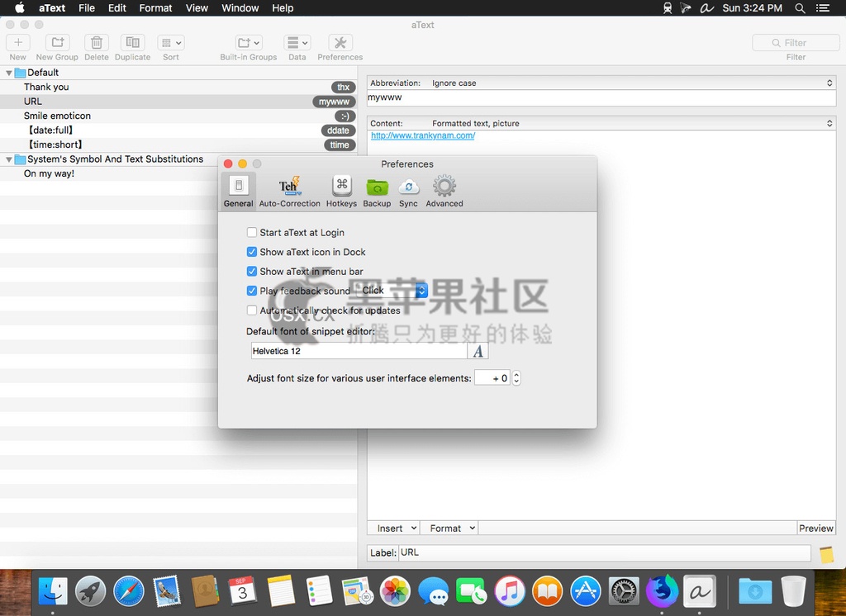Open Photos app in the Dock
Image resolution: width=846 pixels, height=616 pixels.
[395, 592]
